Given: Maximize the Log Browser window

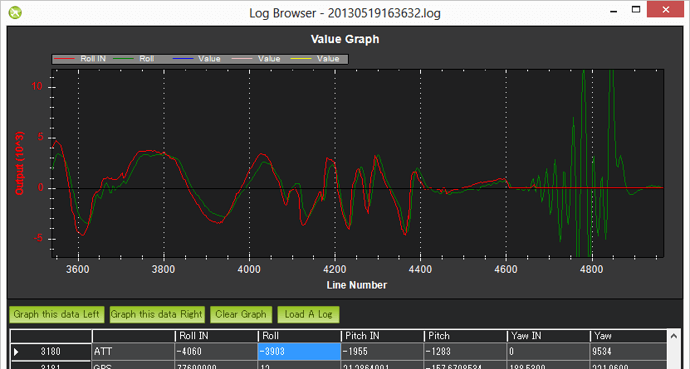Looking at the screenshot, I should tap(636, 10).
